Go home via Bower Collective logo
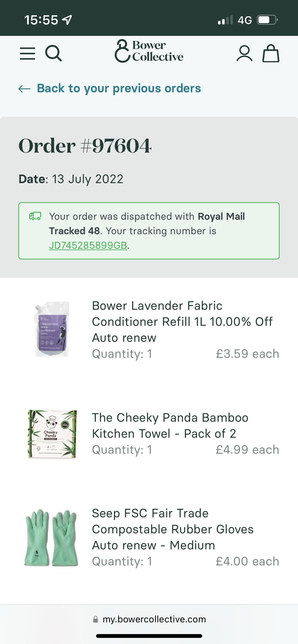Screen dimensions: 298x644 click(x=149, y=51)
